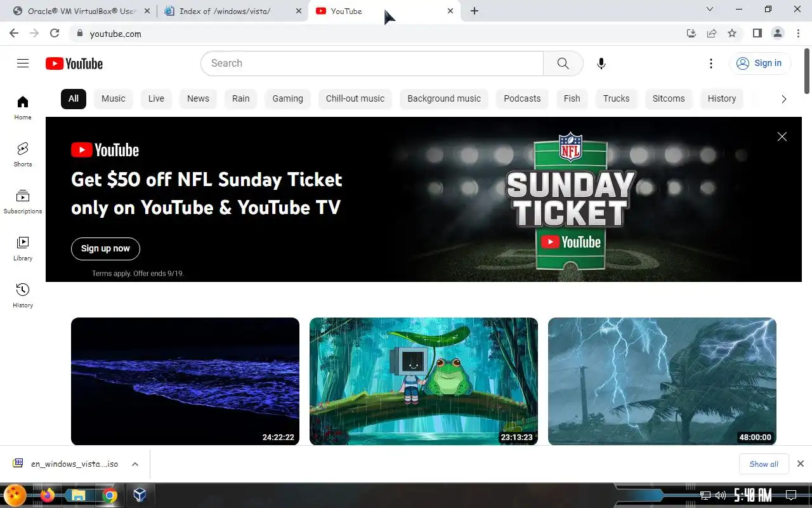
Task: Open History in the sidebar
Action: [x=23, y=295]
